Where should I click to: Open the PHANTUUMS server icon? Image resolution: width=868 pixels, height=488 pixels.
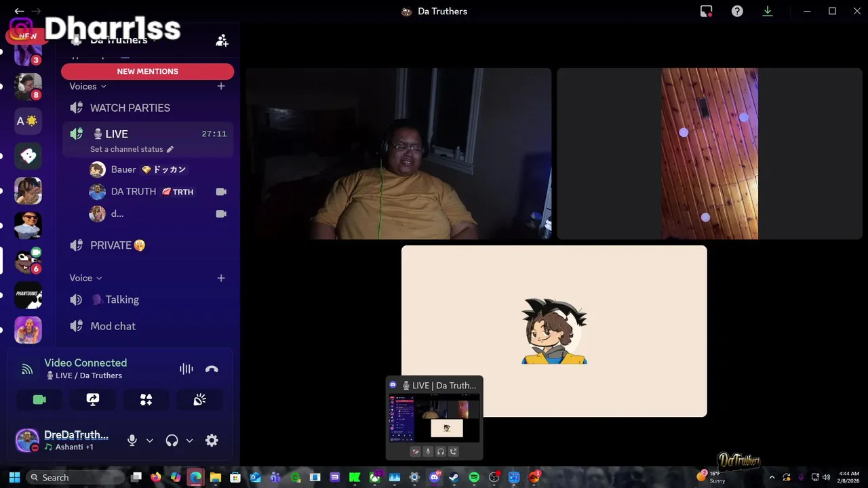point(28,295)
